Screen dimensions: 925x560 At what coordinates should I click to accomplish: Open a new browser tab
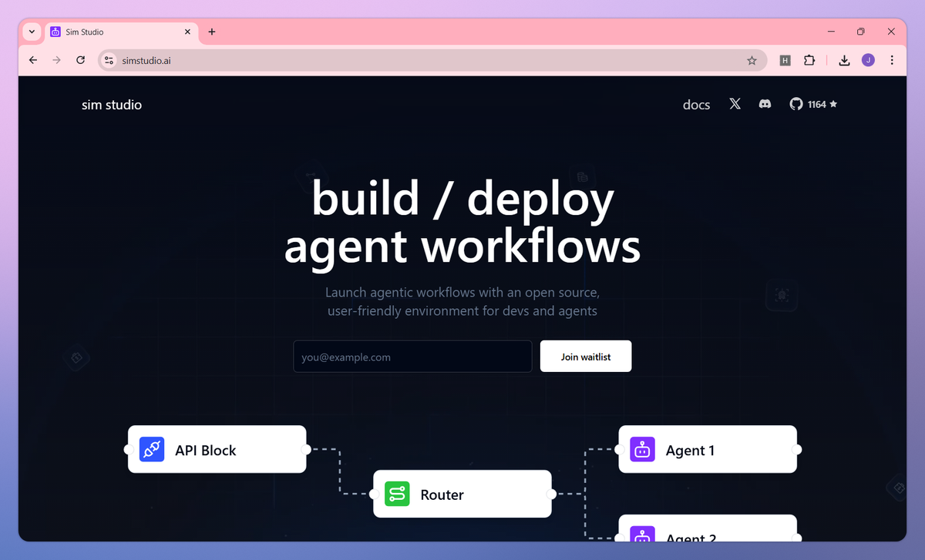(212, 32)
